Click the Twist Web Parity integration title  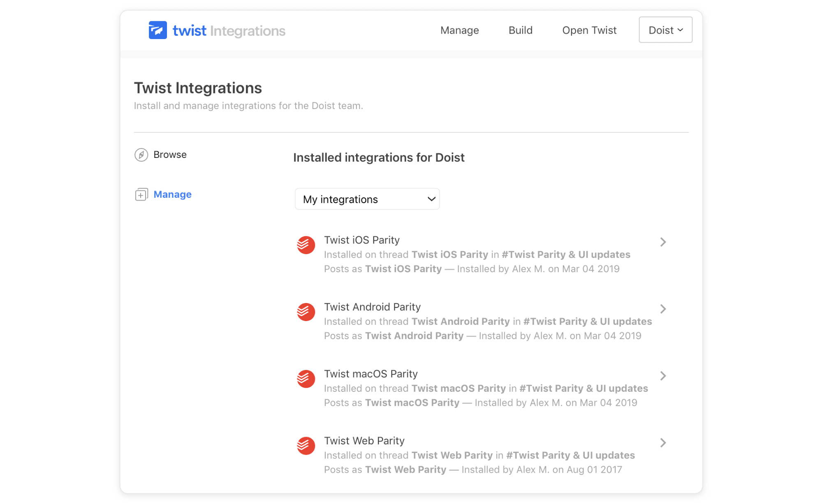point(364,440)
